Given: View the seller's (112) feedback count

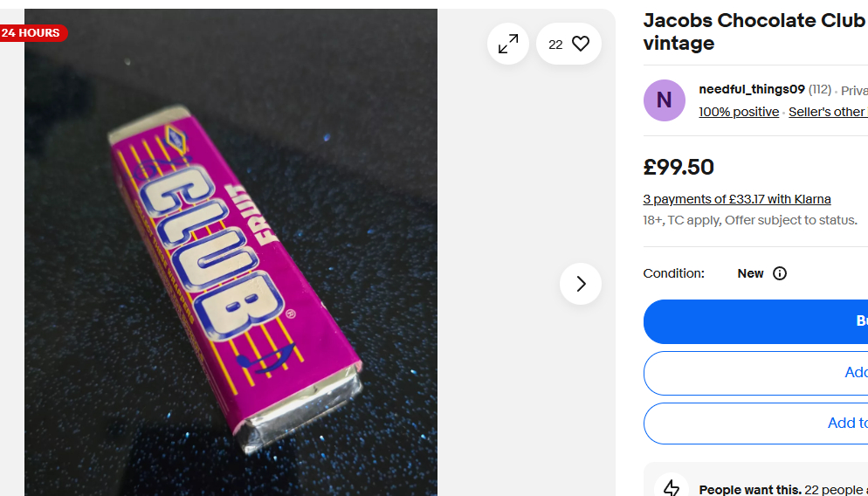Looking at the screenshot, I should click(x=820, y=89).
